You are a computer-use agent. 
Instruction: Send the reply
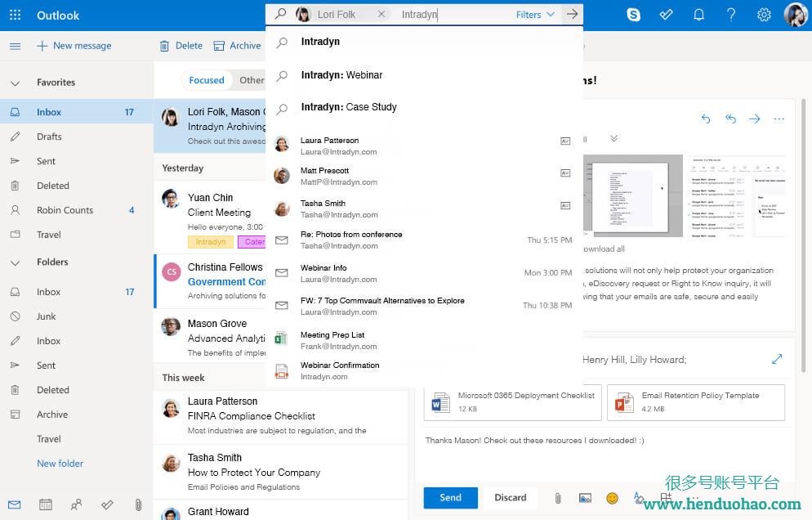[451, 498]
